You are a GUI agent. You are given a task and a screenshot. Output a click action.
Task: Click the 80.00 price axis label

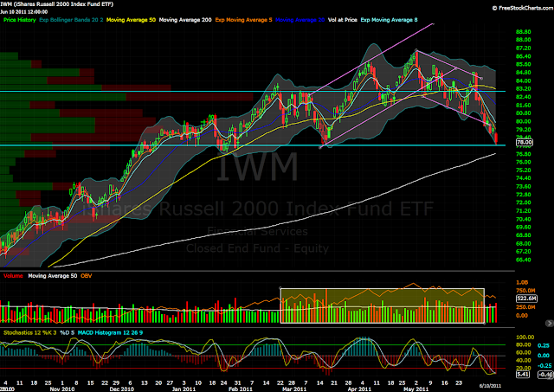coord(523,121)
